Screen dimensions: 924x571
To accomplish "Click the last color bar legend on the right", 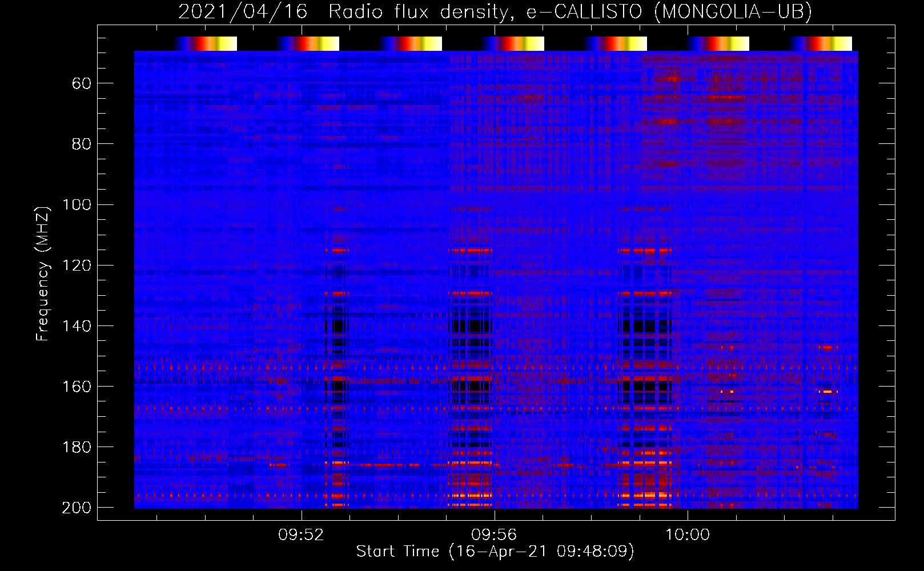I will [821, 43].
